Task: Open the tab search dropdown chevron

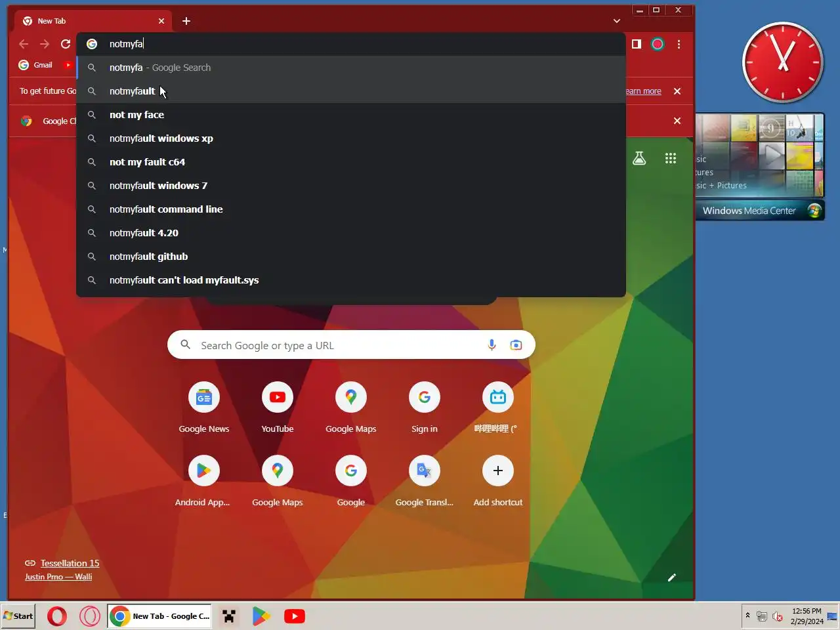Action: 617,21
